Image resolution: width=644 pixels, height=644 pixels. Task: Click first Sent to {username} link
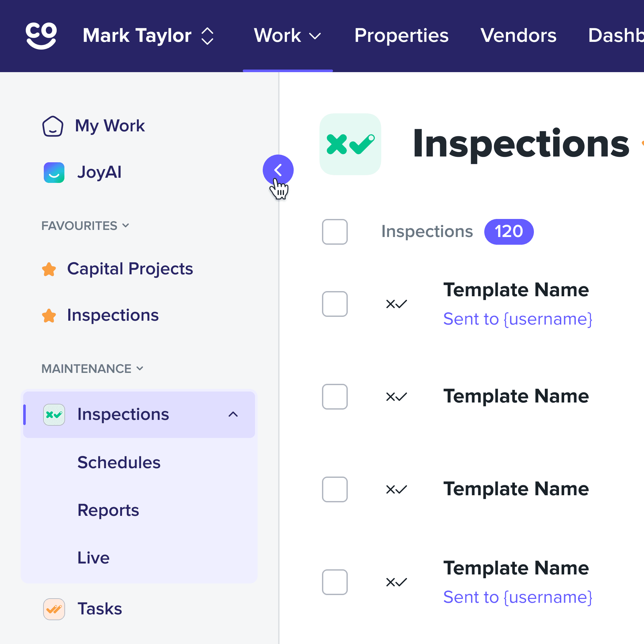[x=517, y=319]
